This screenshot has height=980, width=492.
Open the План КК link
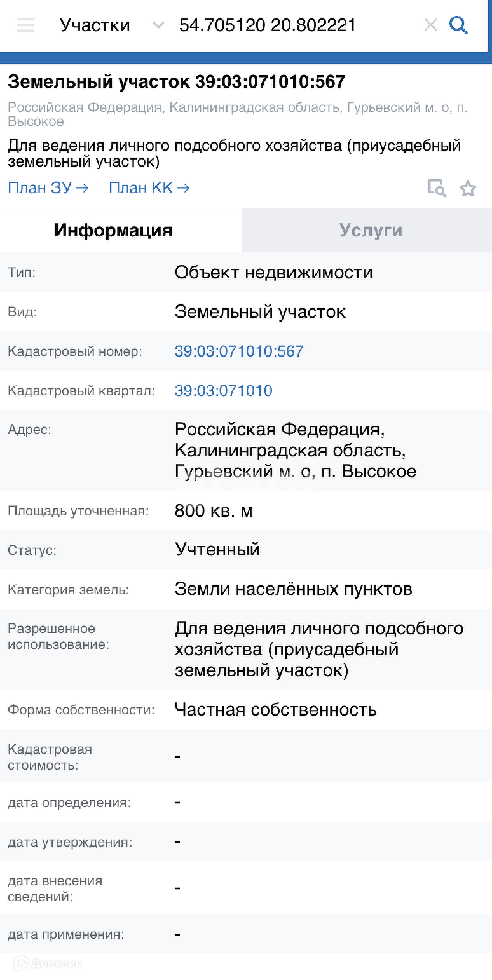149,188
